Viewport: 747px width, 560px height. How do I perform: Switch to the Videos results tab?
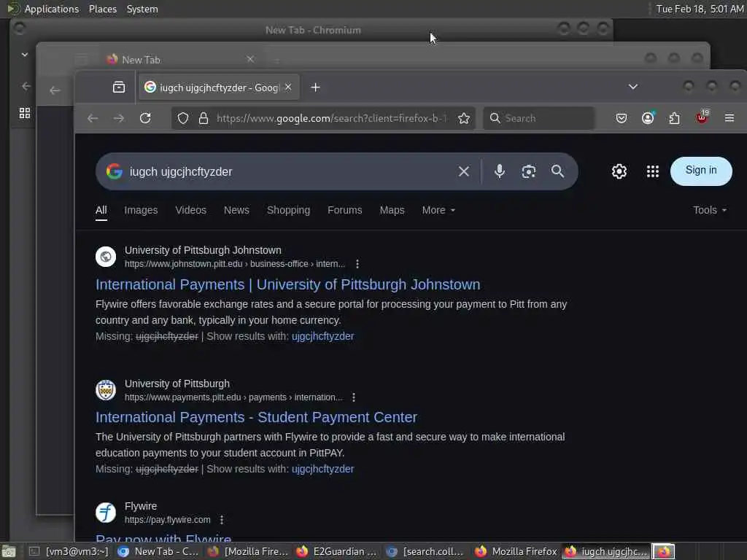(x=190, y=210)
